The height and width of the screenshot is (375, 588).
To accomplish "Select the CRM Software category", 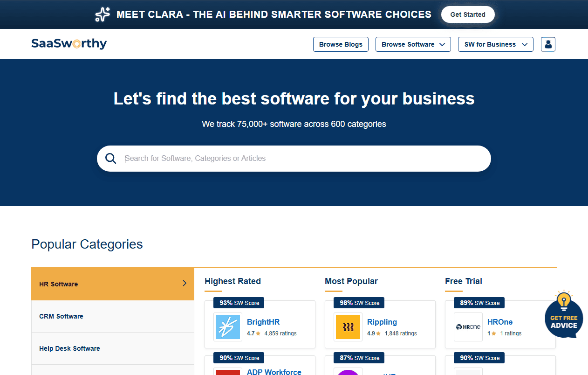I will [x=113, y=316].
